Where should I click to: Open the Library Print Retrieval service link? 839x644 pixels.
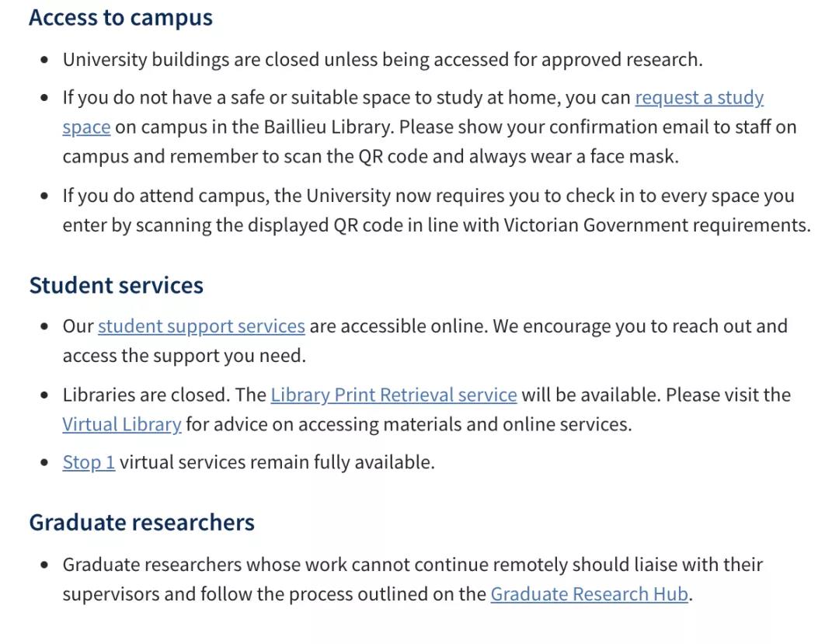(x=394, y=395)
